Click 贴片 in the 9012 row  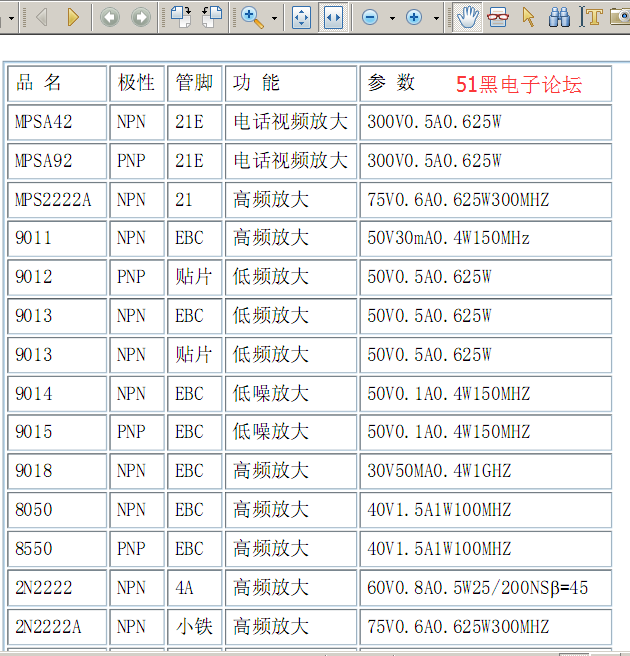[193, 277]
